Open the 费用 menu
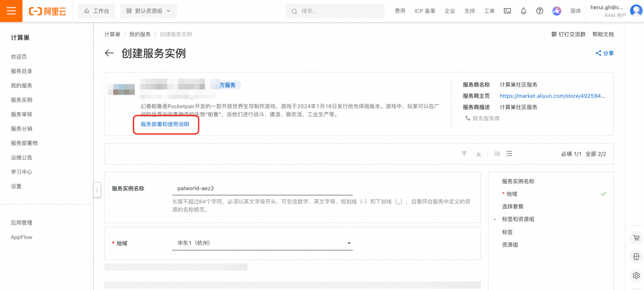 pos(400,11)
